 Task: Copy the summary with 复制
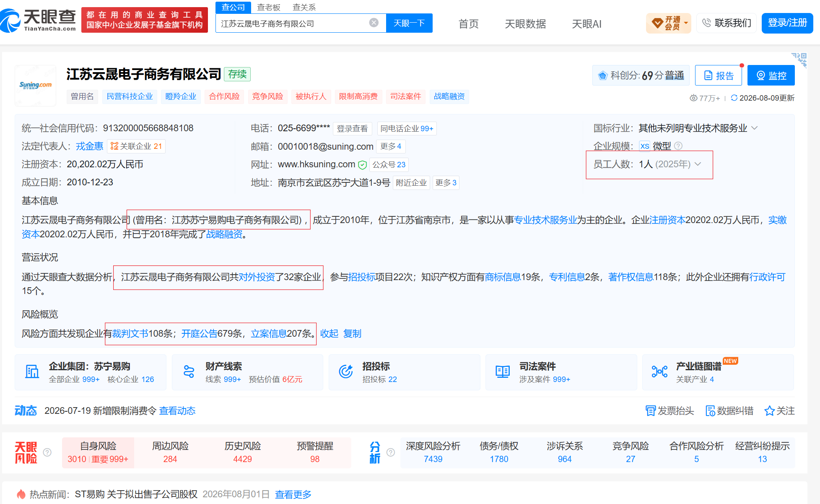[x=352, y=334]
